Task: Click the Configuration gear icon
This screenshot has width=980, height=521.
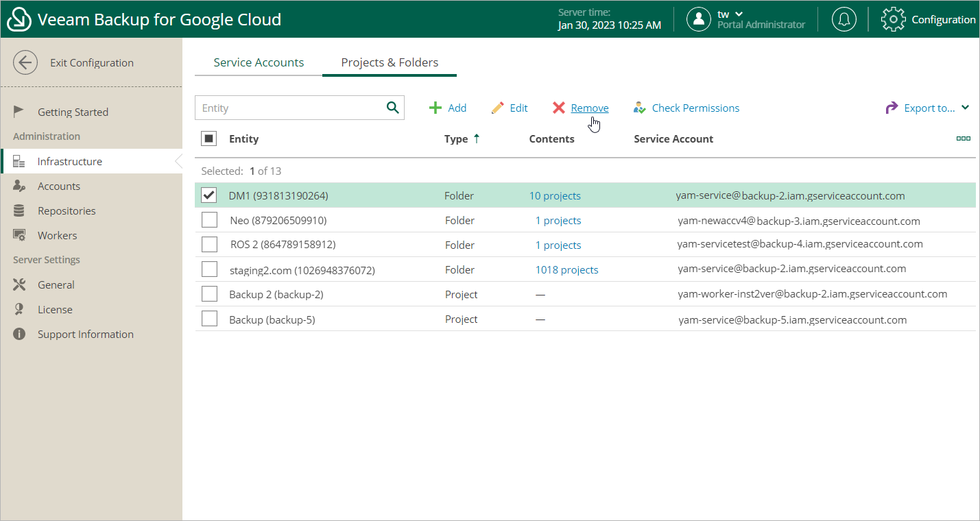Action: pyautogui.click(x=893, y=19)
